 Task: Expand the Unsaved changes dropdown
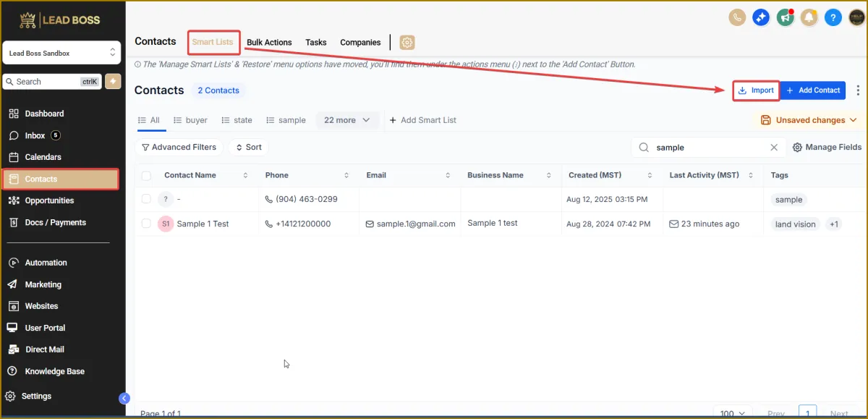click(x=808, y=120)
